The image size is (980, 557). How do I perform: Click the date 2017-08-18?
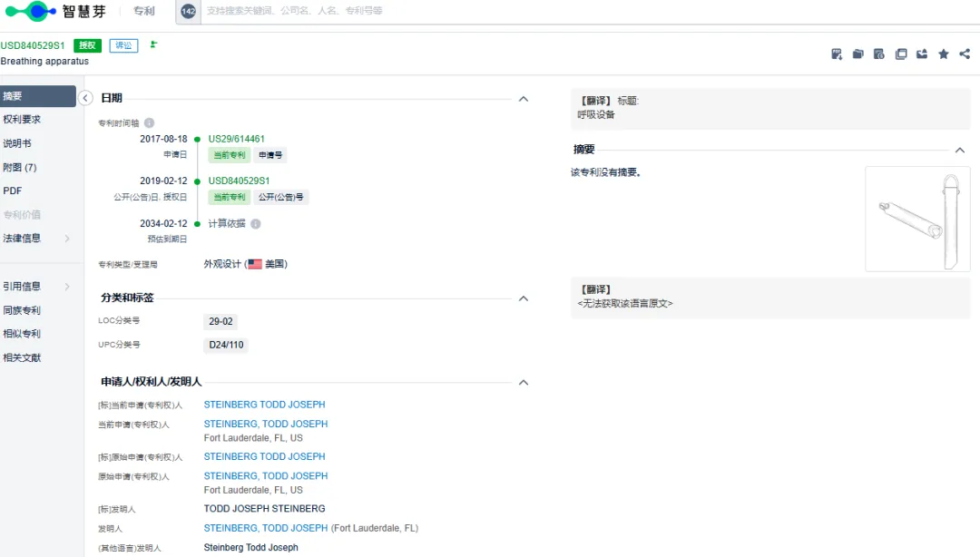163,139
